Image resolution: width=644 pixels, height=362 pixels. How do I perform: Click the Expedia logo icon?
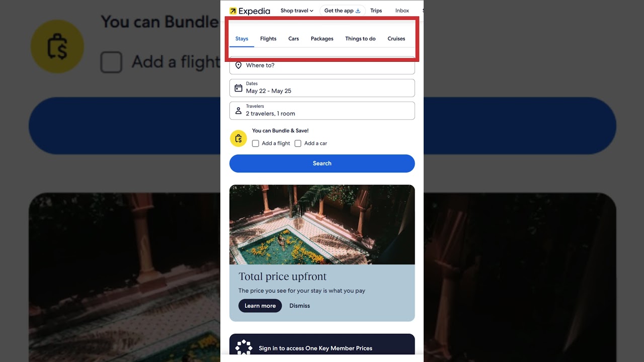[x=233, y=11]
